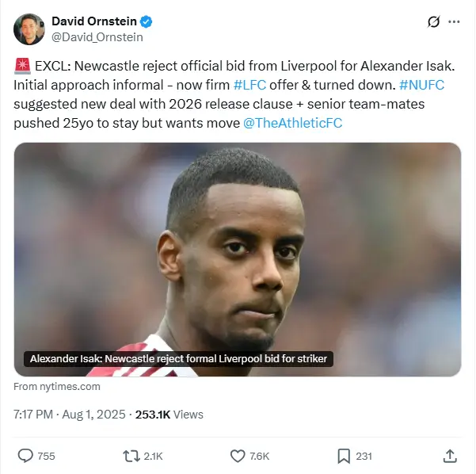Viewport: 476px width, 474px height.
Task: Open the #NUFC hashtag link
Action: coord(421,85)
